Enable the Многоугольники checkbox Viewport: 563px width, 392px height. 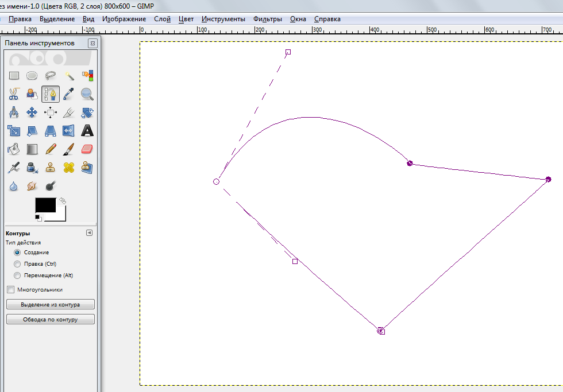click(x=10, y=290)
